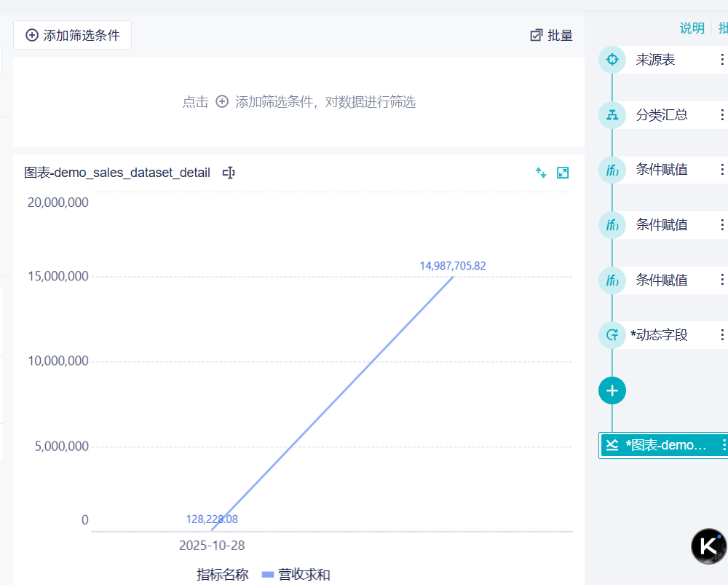This screenshot has width=728, height=585.
Task: Select the third 条件赋值 step
Action: coord(664,280)
